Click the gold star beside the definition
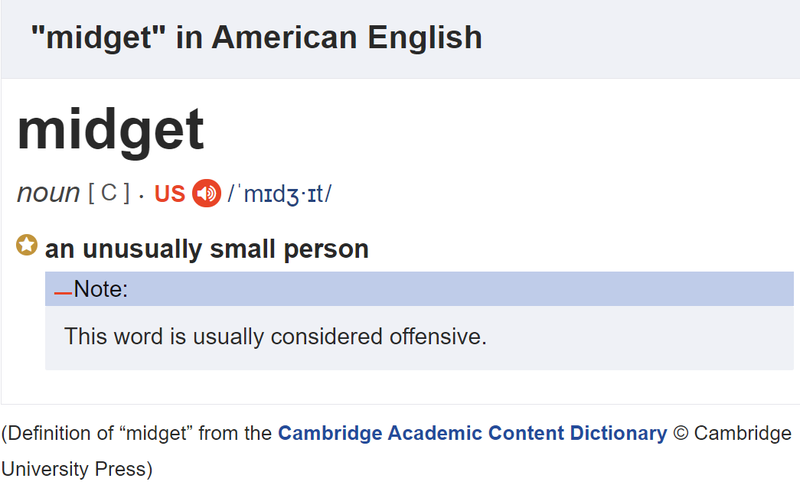800x485 pixels. pos(27,245)
